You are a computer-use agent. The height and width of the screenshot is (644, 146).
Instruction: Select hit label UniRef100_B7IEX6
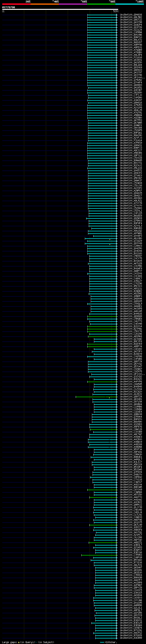(x=131, y=562)
